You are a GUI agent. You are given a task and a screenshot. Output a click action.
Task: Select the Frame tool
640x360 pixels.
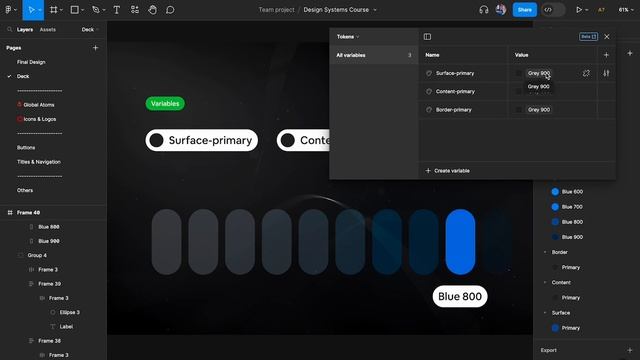[53, 10]
